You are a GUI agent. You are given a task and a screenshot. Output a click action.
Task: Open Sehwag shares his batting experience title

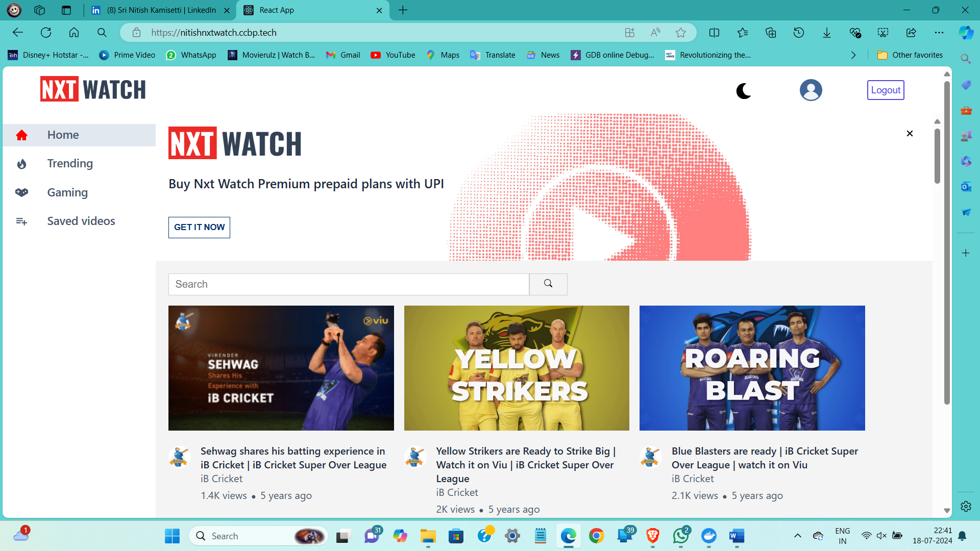point(293,458)
